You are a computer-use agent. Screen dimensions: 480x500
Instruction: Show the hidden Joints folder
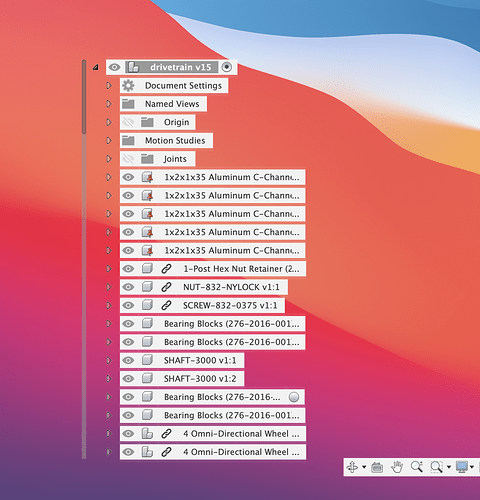tap(128, 159)
